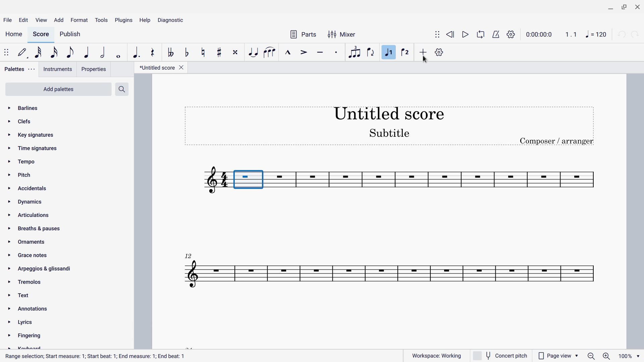Open the File menu
Viewport: 644px width, 362px height.
pyautogui.click(x=8, y=20)
